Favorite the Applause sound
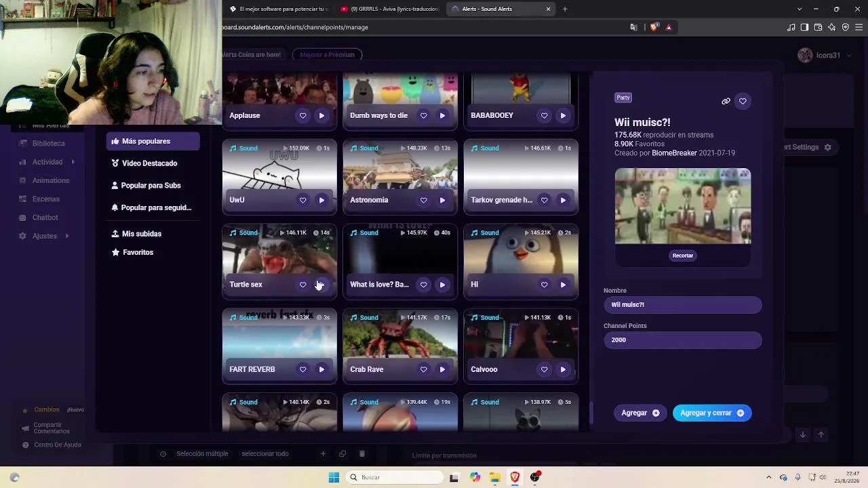Screen dimensions: 868x488 click(x=303, y=115)
